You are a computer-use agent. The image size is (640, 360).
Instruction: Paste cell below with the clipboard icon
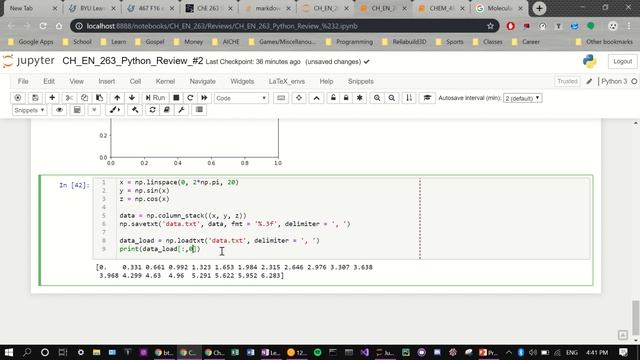[x=99, y=98]
